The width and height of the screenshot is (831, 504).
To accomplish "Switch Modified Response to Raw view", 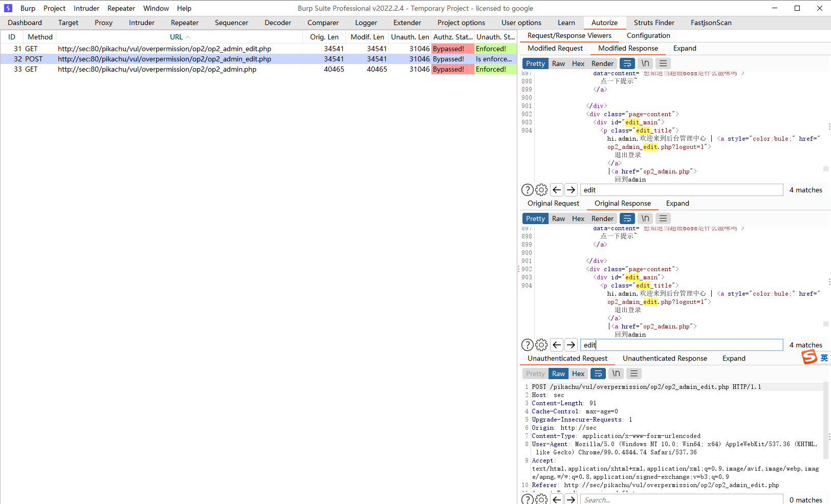I will coord(558,63).
